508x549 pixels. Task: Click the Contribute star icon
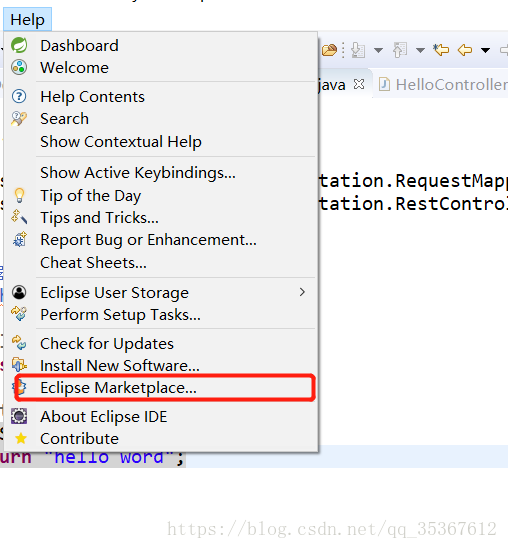point(21,438)
